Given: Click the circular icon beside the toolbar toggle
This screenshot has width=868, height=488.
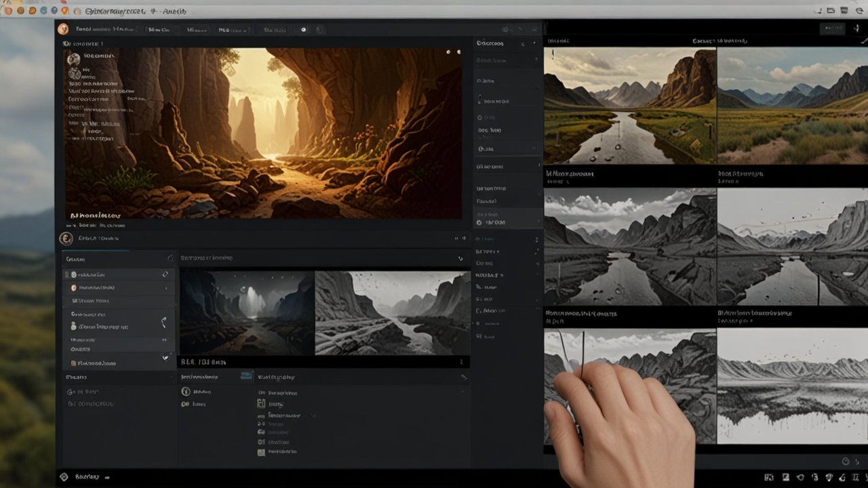Looking at the screenshot, I should [320, 30].
